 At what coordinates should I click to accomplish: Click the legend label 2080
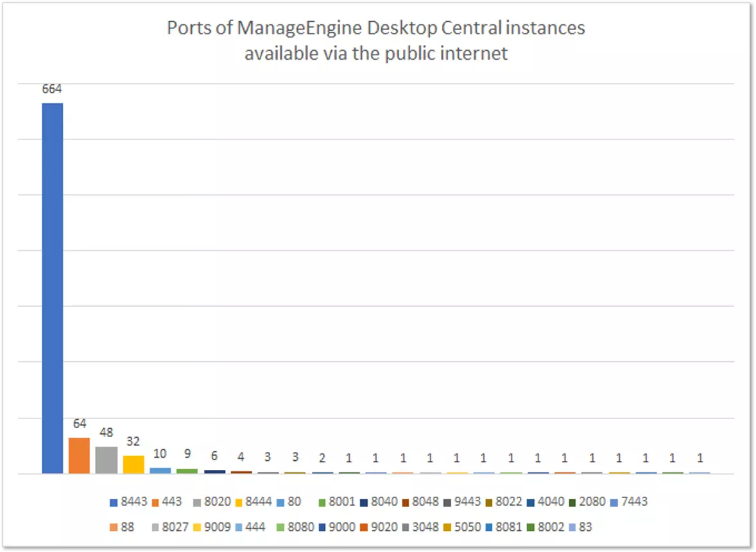click(592, 502)
